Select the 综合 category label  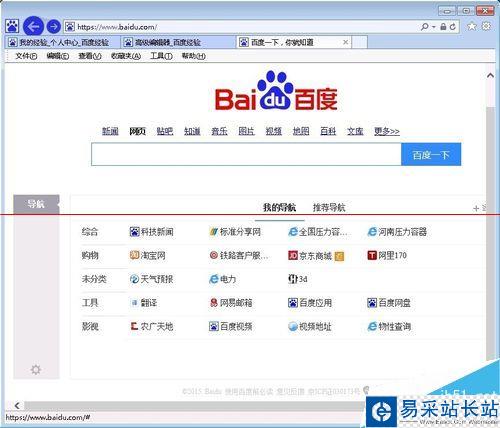coord(90,232)
